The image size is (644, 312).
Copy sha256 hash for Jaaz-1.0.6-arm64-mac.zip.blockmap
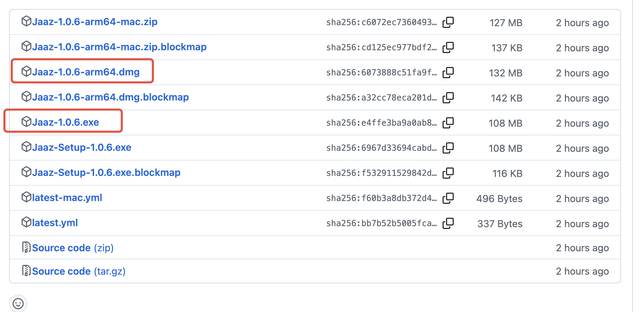point(448,47)
